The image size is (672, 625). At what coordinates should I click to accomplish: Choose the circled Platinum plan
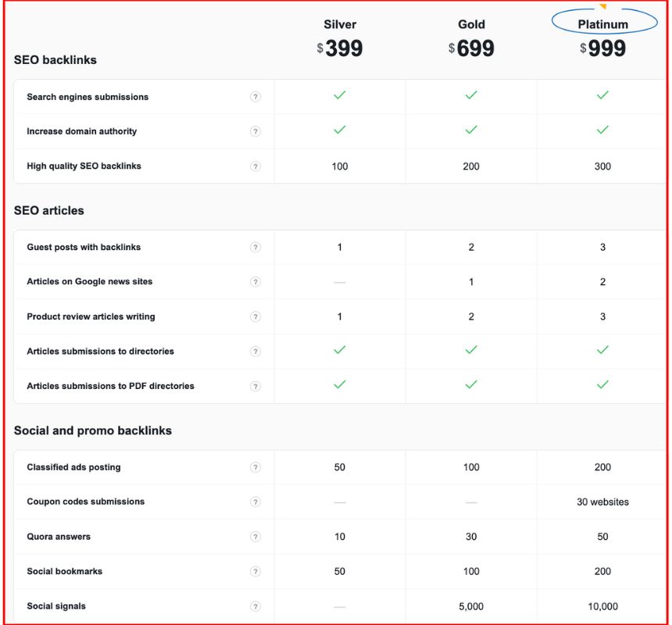click(x=602, y=24)
